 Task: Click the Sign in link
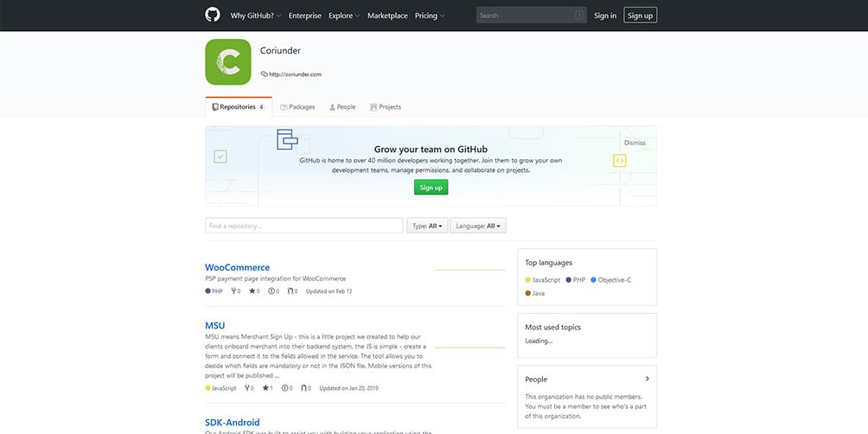pyautogui.click(x=605, y=16)
